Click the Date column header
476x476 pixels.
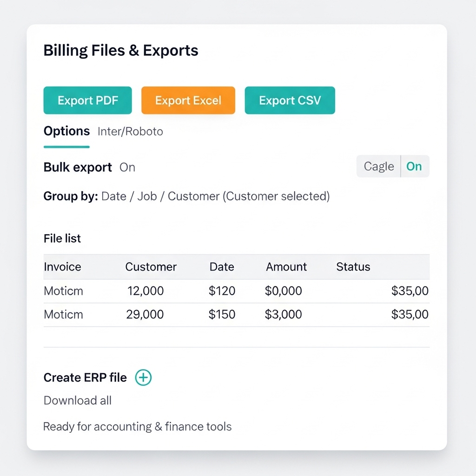tap(222, 267)
